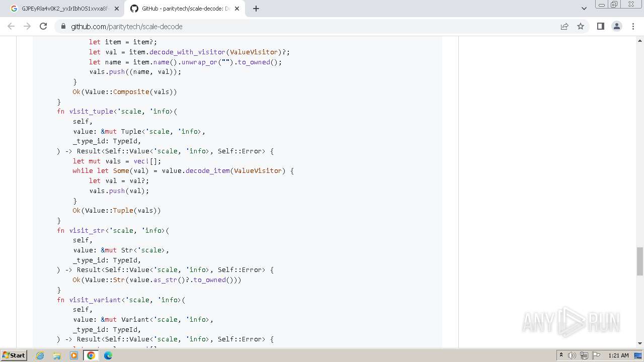The width and height of the screenshot is (644, 362).
Task: Bookmark this tab with star icon
Action: pyautogui.click(x=581, y=26)
